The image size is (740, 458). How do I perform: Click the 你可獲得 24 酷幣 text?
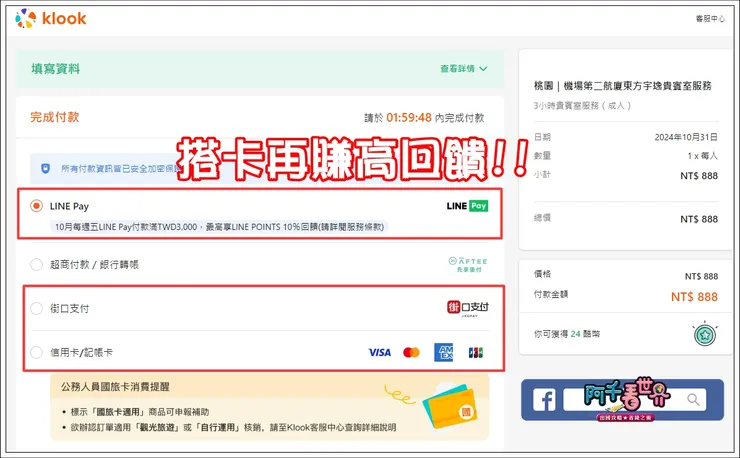click(x=567, y=334)
